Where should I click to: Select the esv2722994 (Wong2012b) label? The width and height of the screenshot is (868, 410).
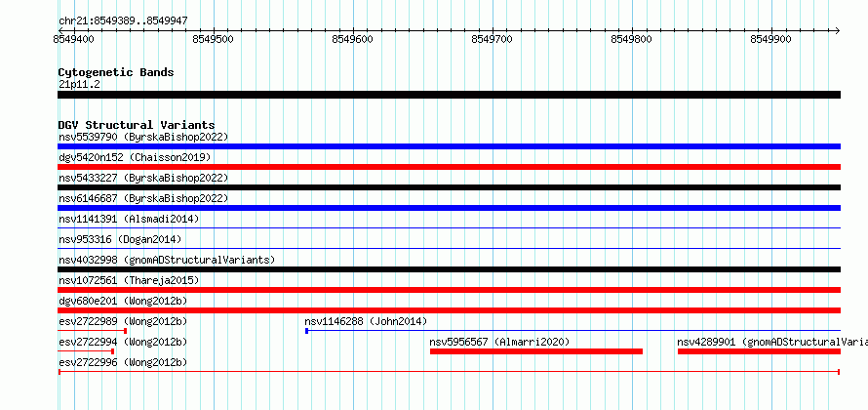(x=123, y=342)
